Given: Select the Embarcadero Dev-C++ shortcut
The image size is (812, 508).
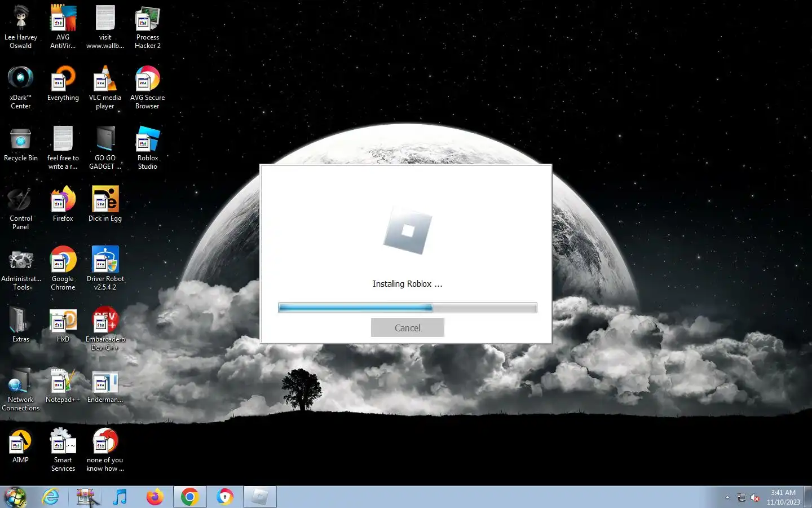Looking at the screenshot, I should pos(105,329).
